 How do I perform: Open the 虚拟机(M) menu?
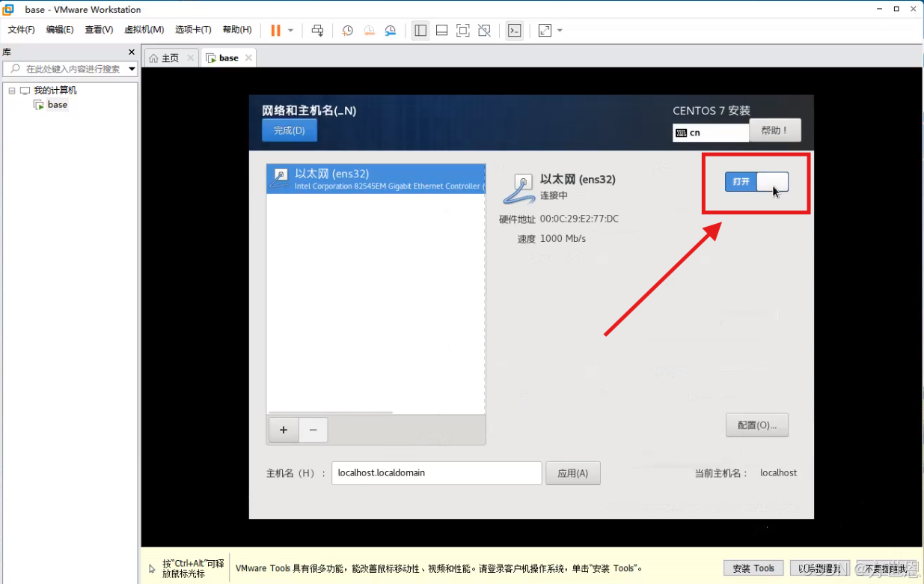click(144, 30)
